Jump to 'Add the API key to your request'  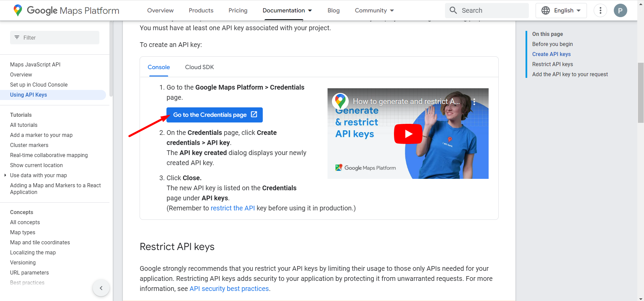click(x=570, y=74)
